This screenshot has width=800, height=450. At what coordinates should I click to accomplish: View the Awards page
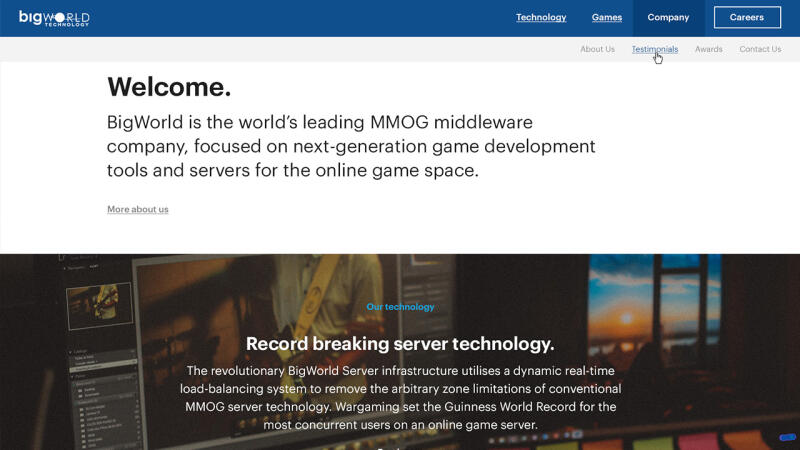(x=708, y=49)
